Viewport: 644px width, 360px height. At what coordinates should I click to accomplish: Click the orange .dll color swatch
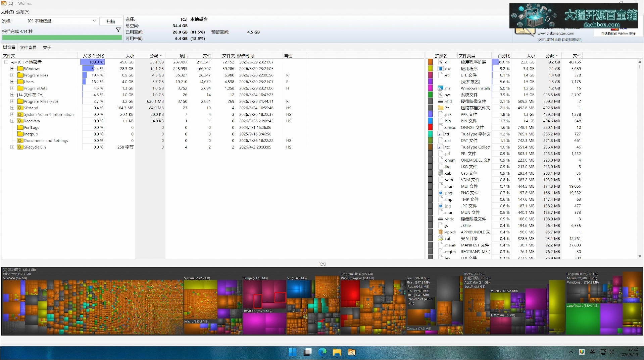click(430, 62)
